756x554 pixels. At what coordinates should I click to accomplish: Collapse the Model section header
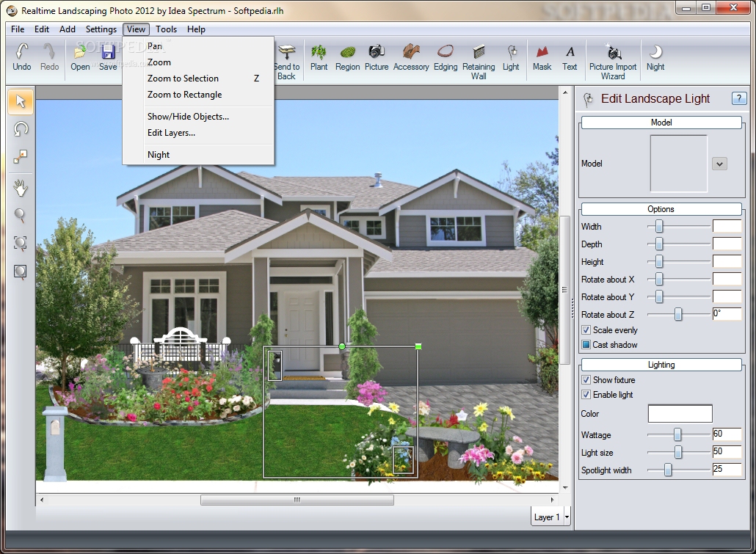tap(661, 123)
